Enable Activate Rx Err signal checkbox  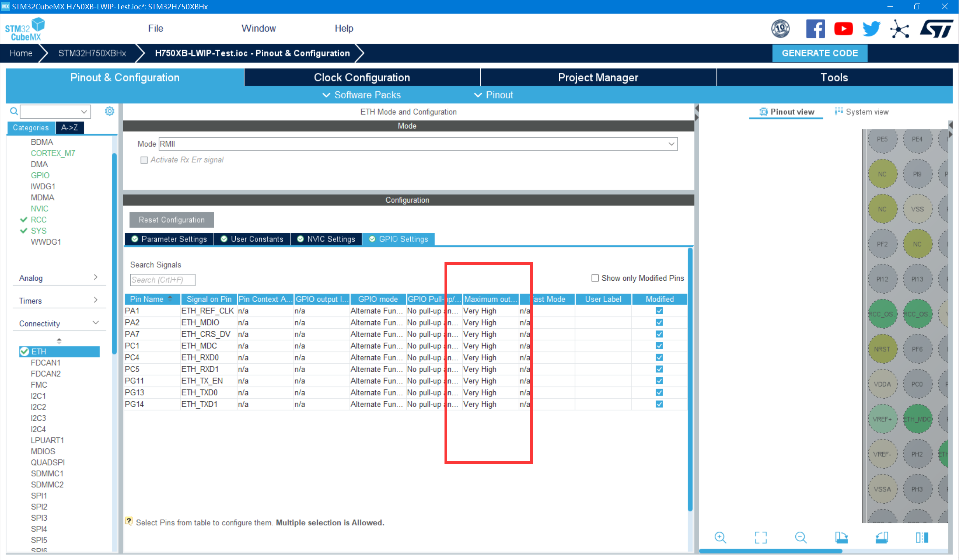pos(144,160)
